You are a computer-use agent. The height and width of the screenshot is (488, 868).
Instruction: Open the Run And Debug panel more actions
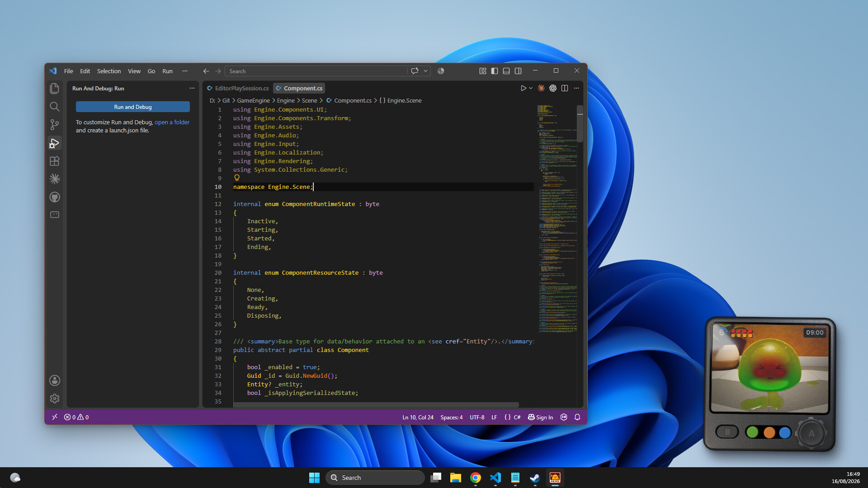pos(192,88)
